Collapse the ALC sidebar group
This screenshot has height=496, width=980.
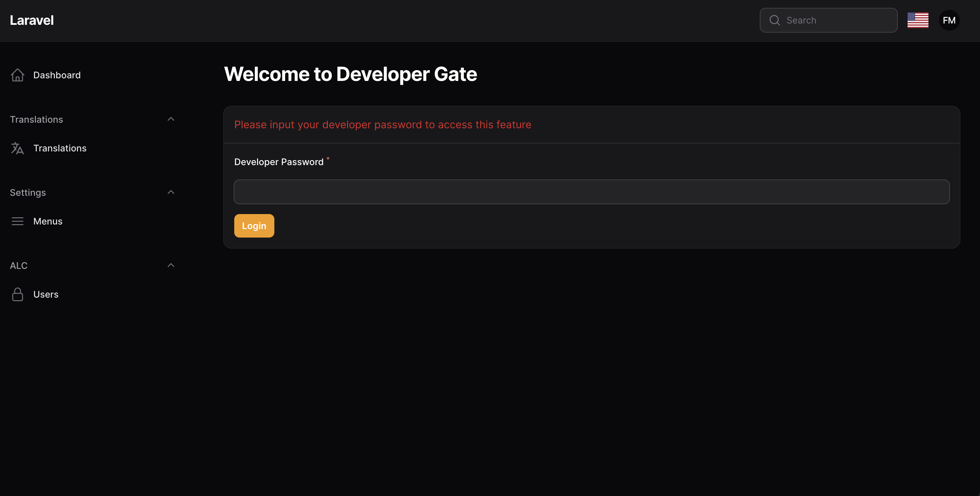point(171,265)
